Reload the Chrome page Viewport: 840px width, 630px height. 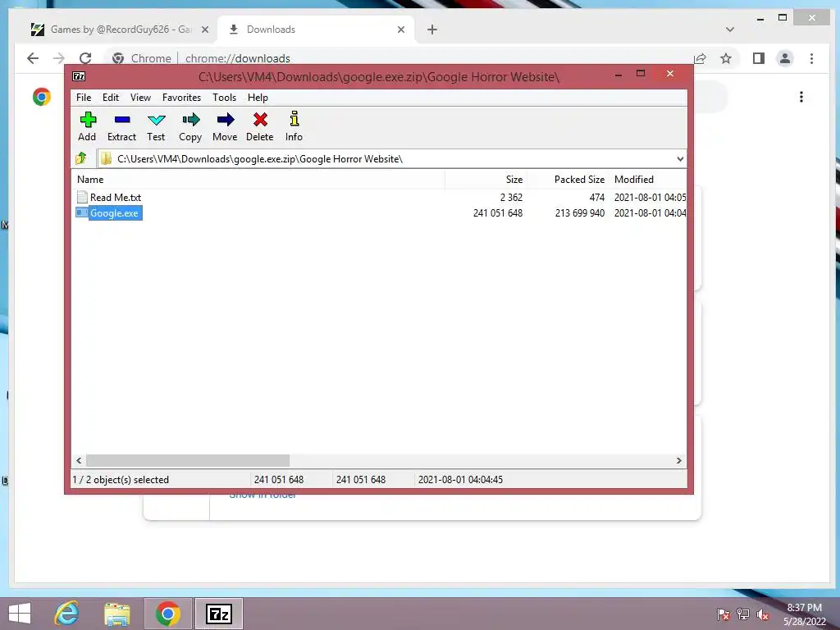click(85, 58)
